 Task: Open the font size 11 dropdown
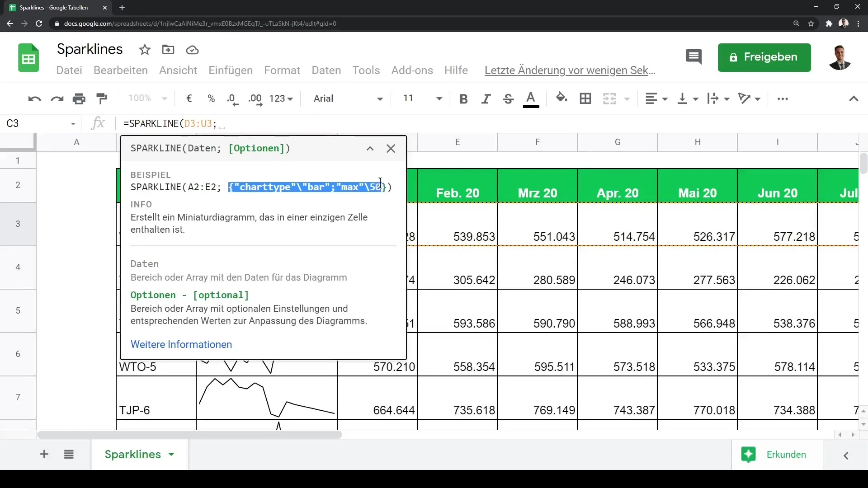tap(422, 99)
